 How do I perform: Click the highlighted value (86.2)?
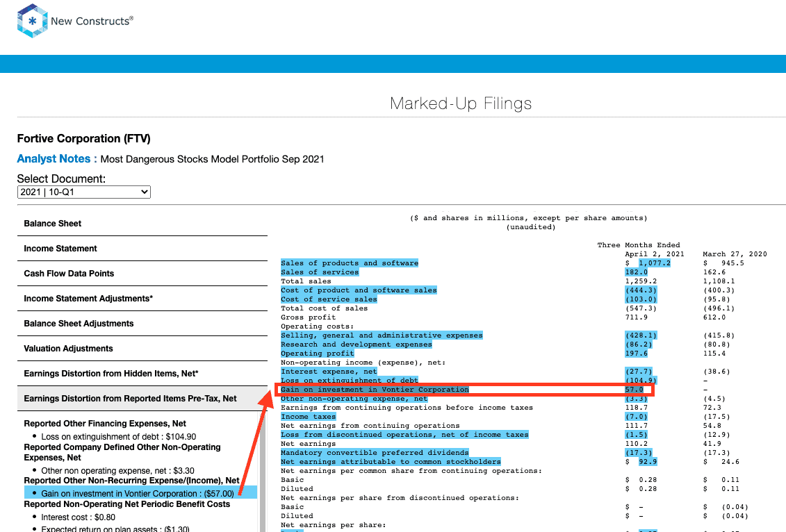(639, 344)
